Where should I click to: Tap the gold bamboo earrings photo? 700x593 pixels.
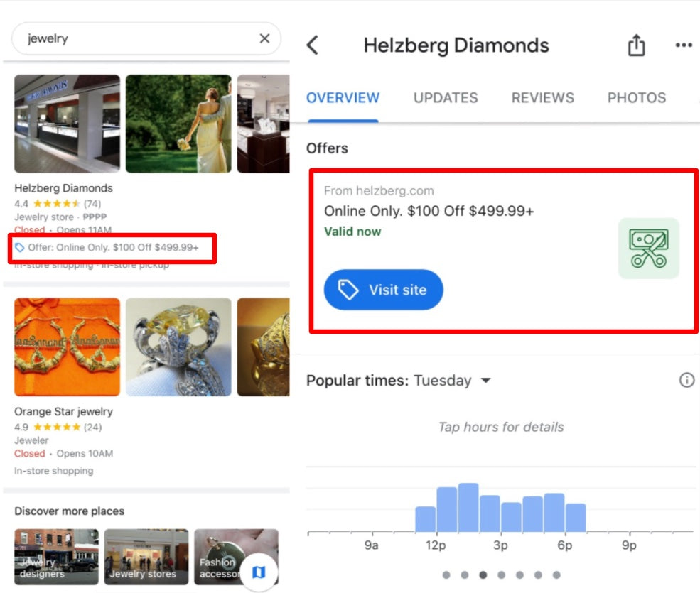click(67, 347)
